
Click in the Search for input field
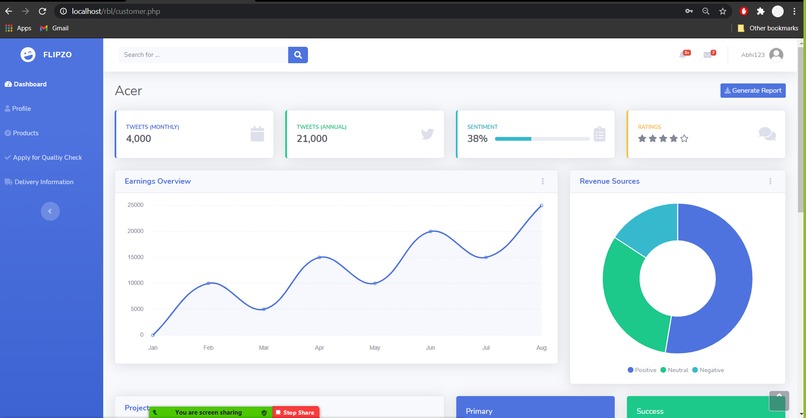click(203, 54)
